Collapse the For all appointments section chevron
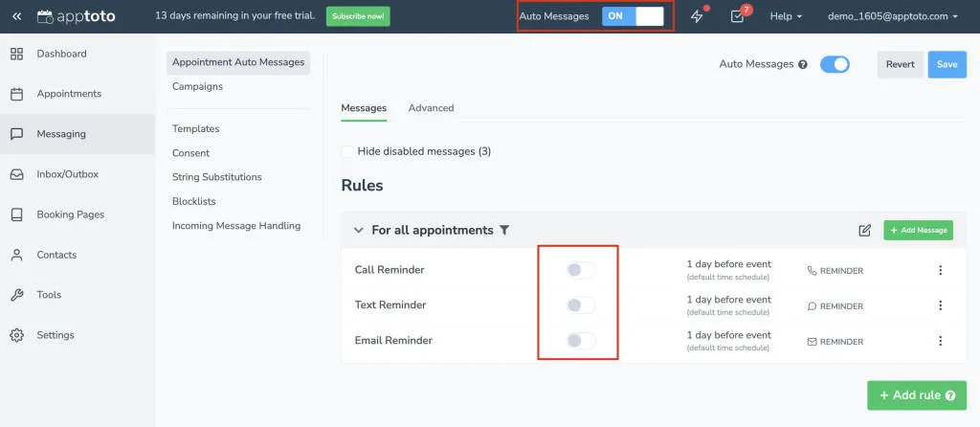980x427 pixels. point(358,230)
